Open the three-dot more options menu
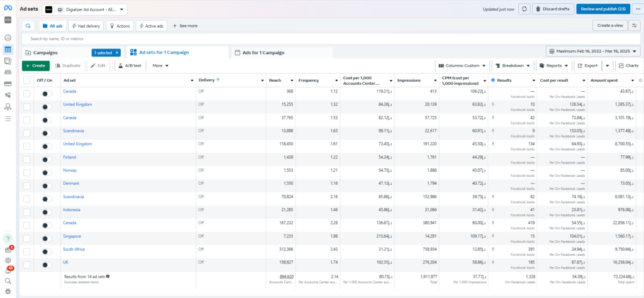Viewport: 644px width, 298px height. coord(636,9)
